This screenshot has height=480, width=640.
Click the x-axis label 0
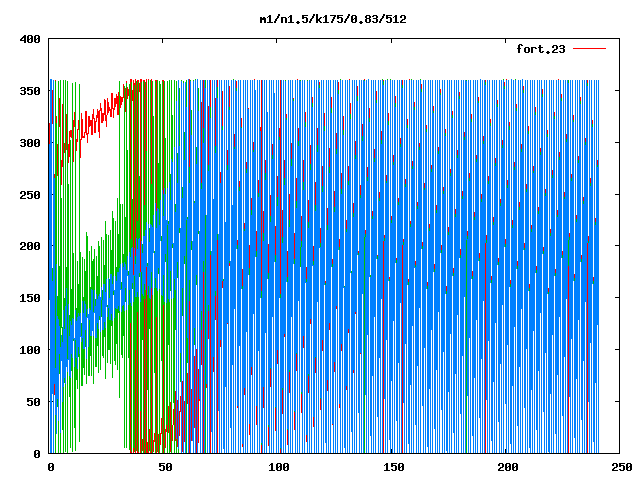[x=51, y=467]
